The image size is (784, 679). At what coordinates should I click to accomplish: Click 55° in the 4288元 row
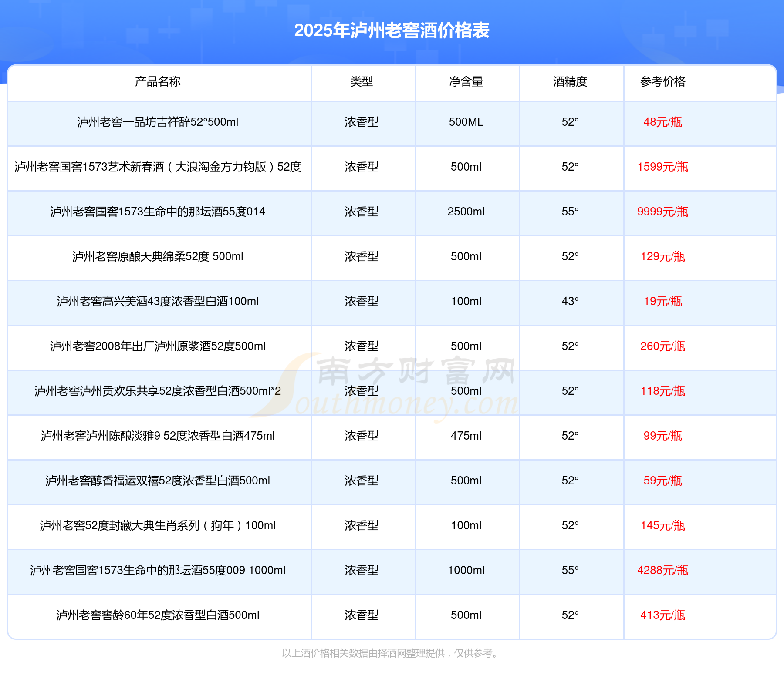tap(570, 570)
